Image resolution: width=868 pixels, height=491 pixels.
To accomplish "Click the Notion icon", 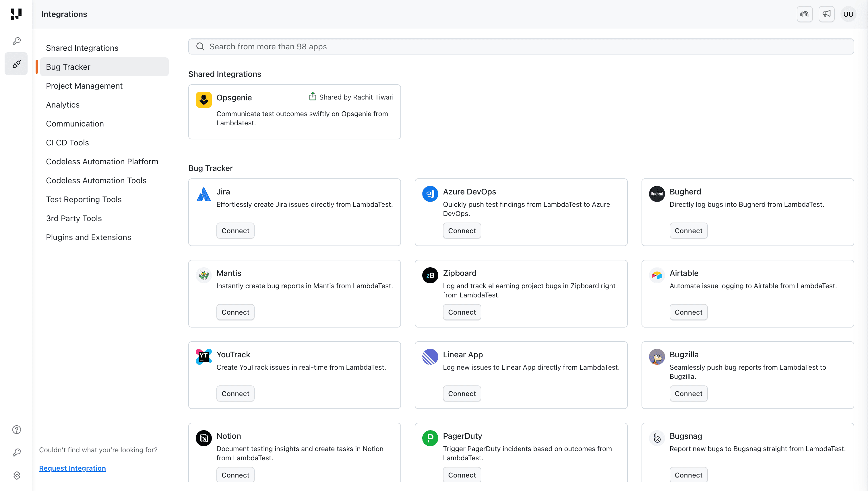I will click(x=204, y=438).
